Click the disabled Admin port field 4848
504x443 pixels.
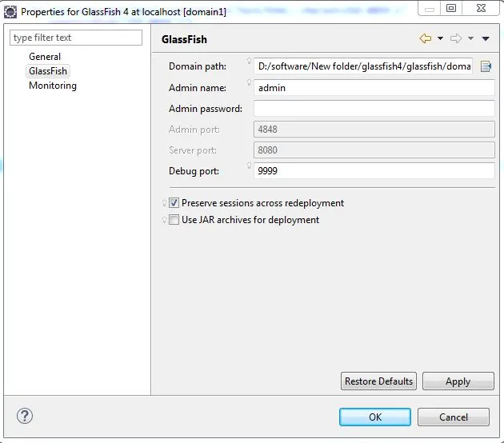pyautogui.click(x=374, y=129)
